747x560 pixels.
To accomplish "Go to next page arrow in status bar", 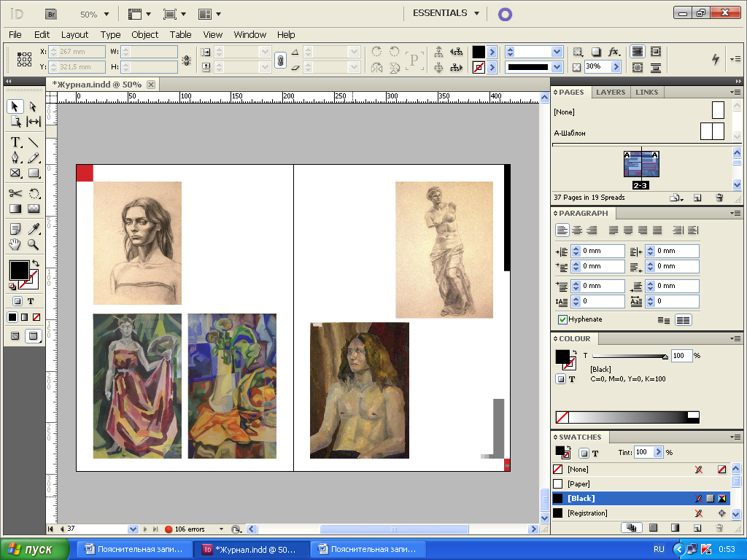I will pos(145,529).
